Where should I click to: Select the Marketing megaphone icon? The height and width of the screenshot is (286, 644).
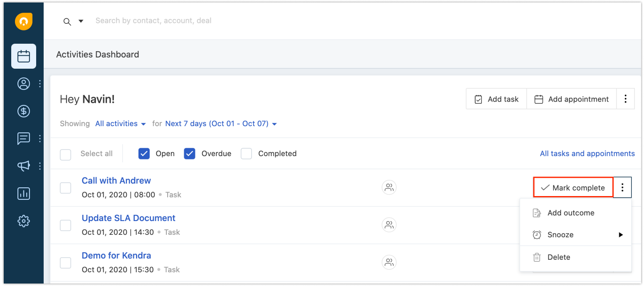(23, 166)
